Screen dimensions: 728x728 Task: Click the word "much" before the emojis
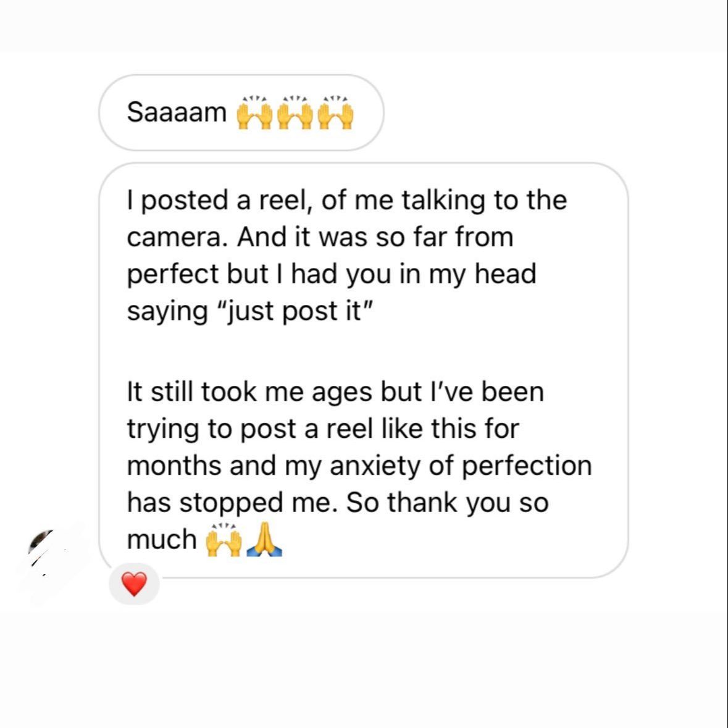[161, 540]
